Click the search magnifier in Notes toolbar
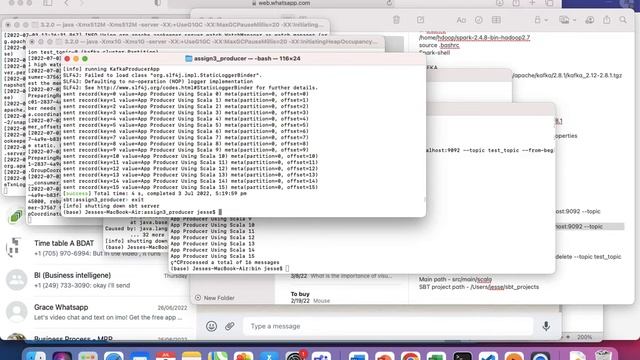640x360 pixels. (623, 20)
